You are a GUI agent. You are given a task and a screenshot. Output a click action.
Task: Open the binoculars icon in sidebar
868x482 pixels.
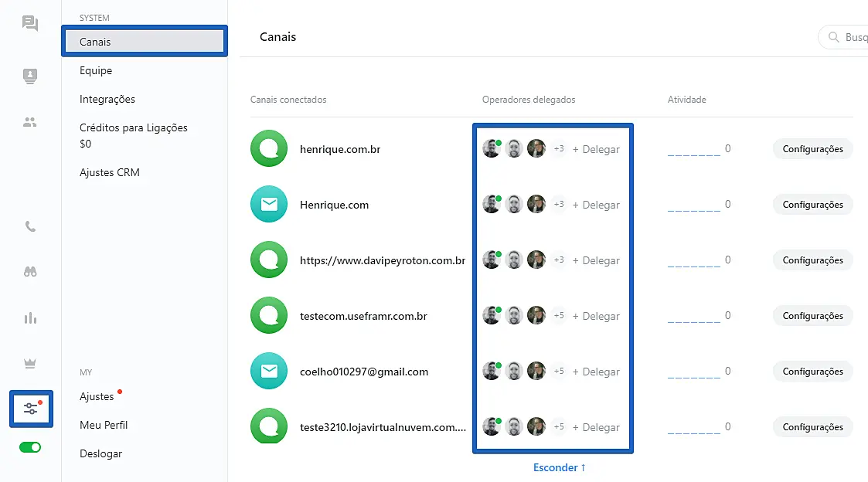tap(30, 272)
